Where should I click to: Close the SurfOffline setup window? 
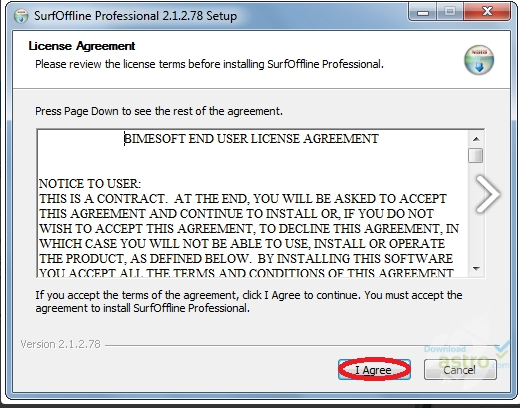pyautogui.click(x=486, y=12)
